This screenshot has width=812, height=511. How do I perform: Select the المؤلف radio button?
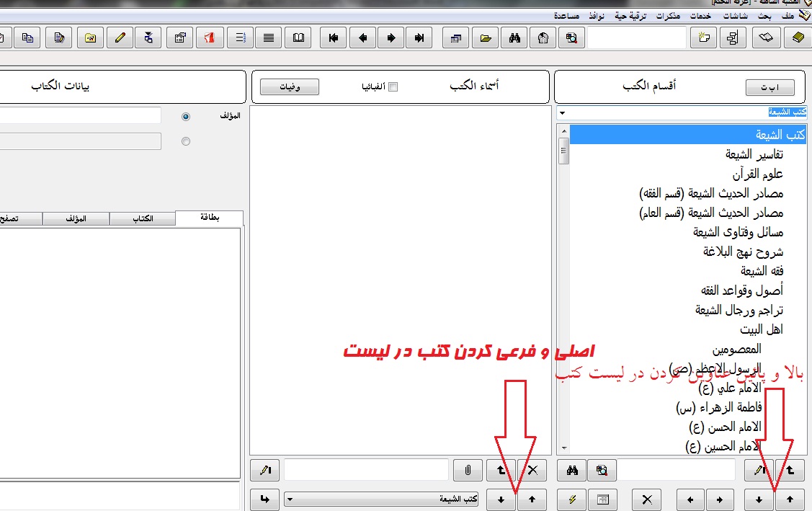(x=187, y=117)
